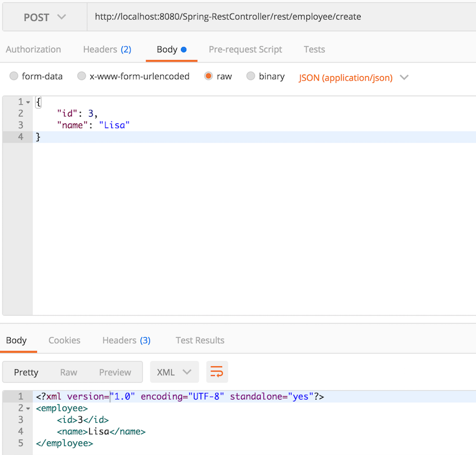Switch to the Cookies tab

[64, 340]
